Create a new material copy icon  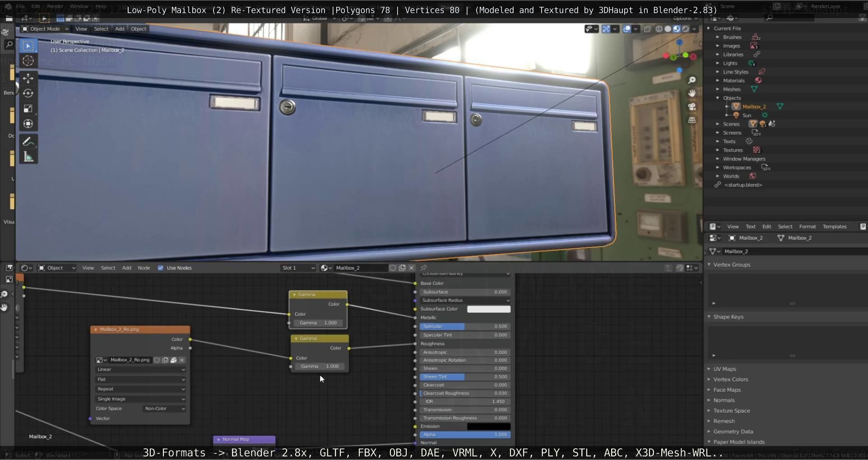click(x=402, y=268)
